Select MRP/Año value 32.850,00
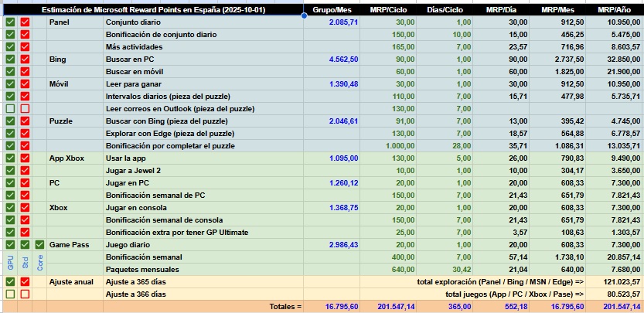The image size is (644, 313). 615,60
